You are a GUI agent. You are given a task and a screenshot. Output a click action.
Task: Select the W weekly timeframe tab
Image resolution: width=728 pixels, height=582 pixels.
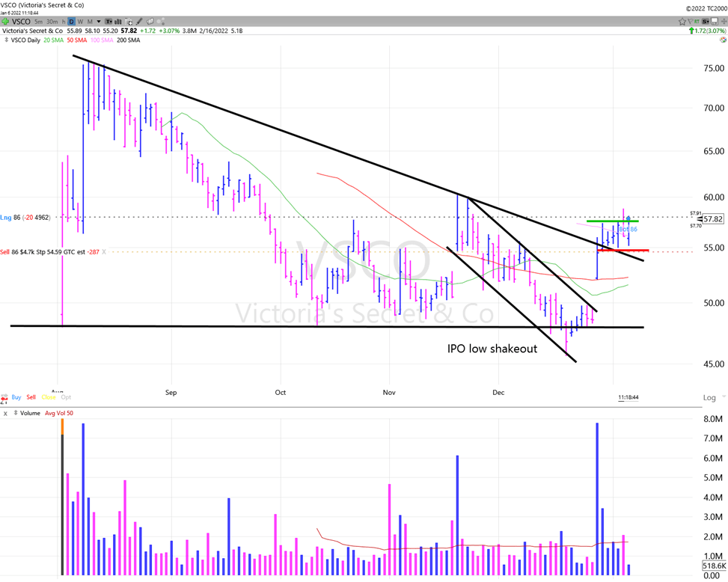coord(81,22)
